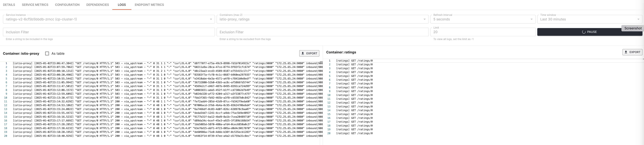Click line number 20 in ratings log
This screenshot has width=644, height=145.
point(329,133)
